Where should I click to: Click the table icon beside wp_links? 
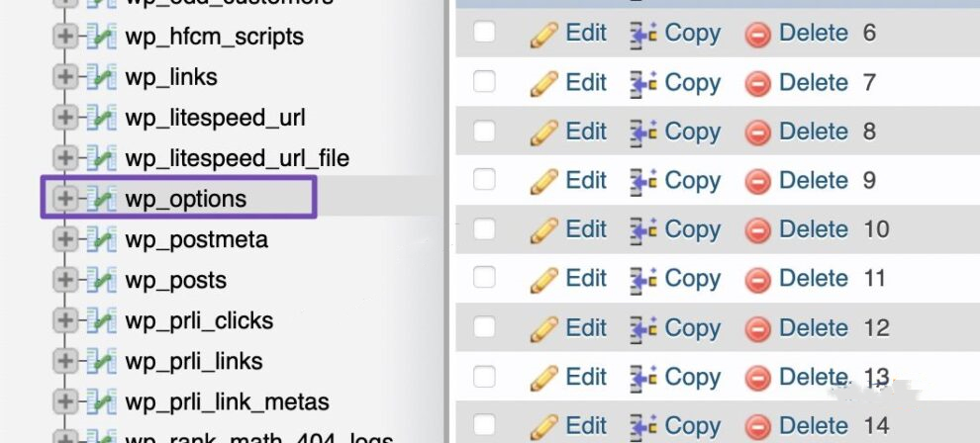tap(101, 77)
